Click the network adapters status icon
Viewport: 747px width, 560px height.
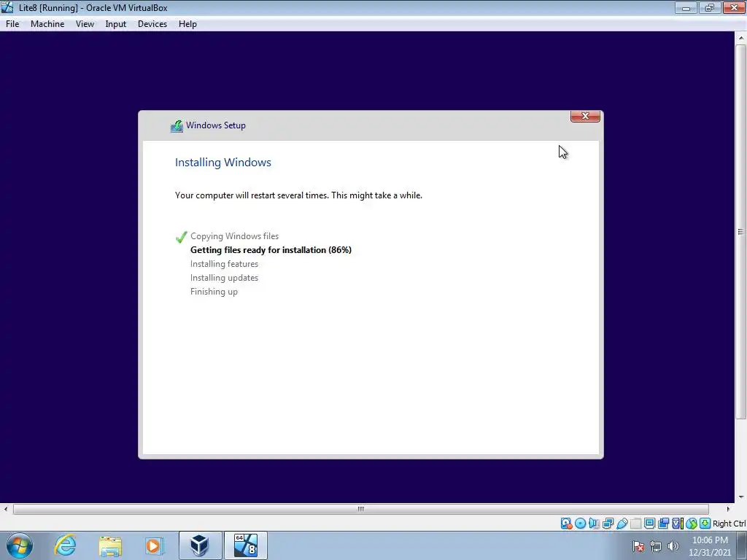[x=608, y=524]
